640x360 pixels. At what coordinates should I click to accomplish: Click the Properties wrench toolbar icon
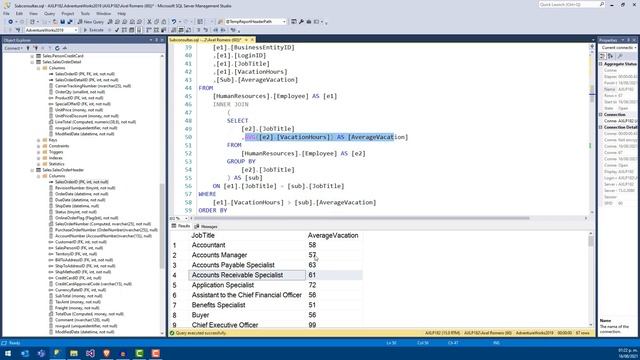coord(301,22)
